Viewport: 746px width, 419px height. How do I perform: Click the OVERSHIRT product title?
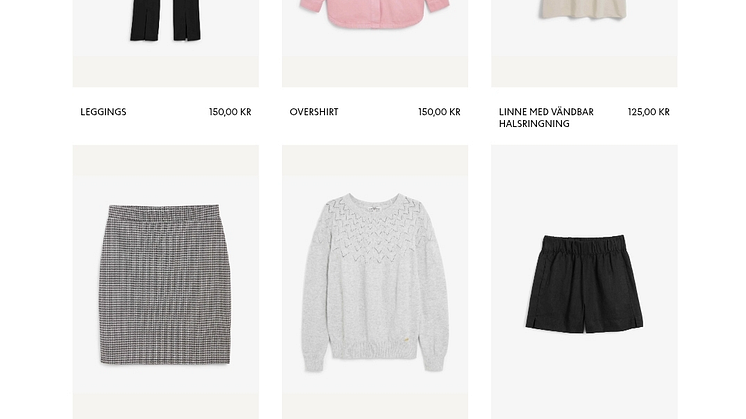[314, 112]
